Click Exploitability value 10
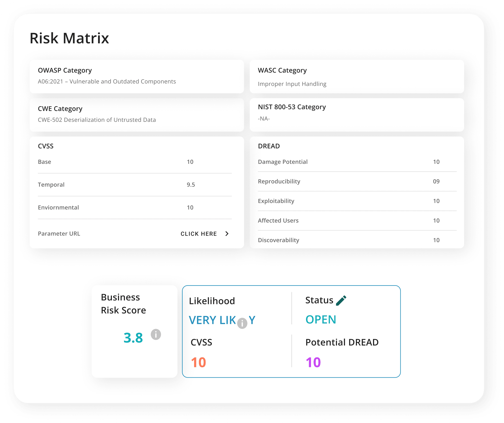Viewport: 504px width, 423px height. point(436,201)
